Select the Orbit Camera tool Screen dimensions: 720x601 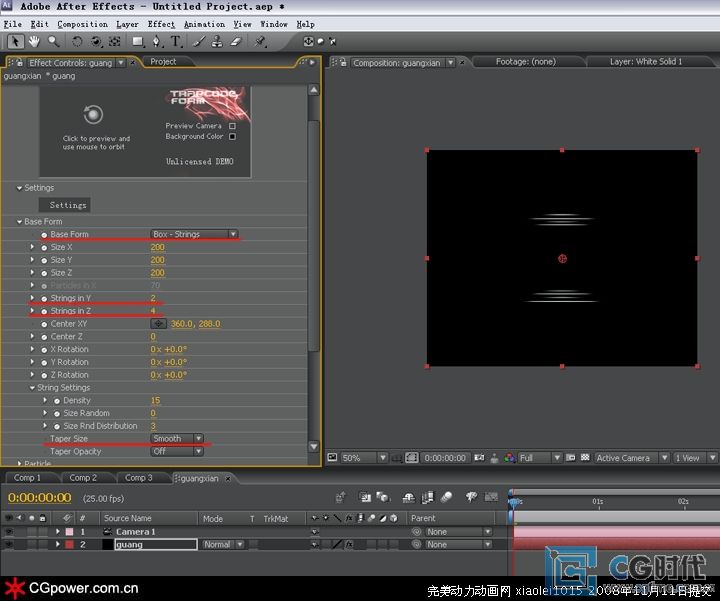coord(96,42)
